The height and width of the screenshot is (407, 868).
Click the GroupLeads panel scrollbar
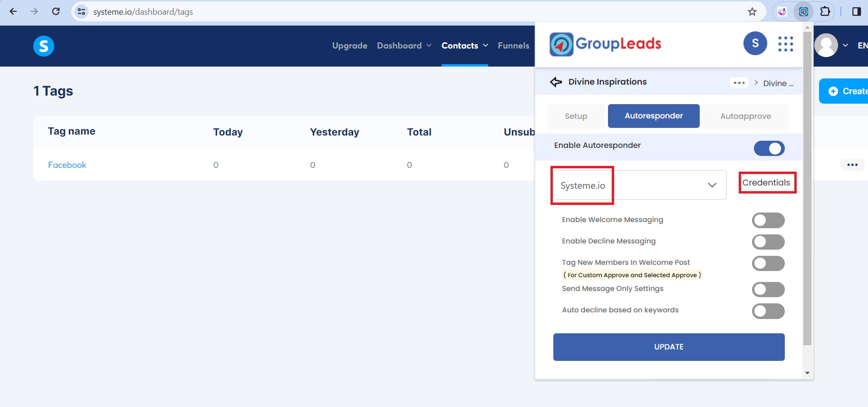[x=807, y=188]
